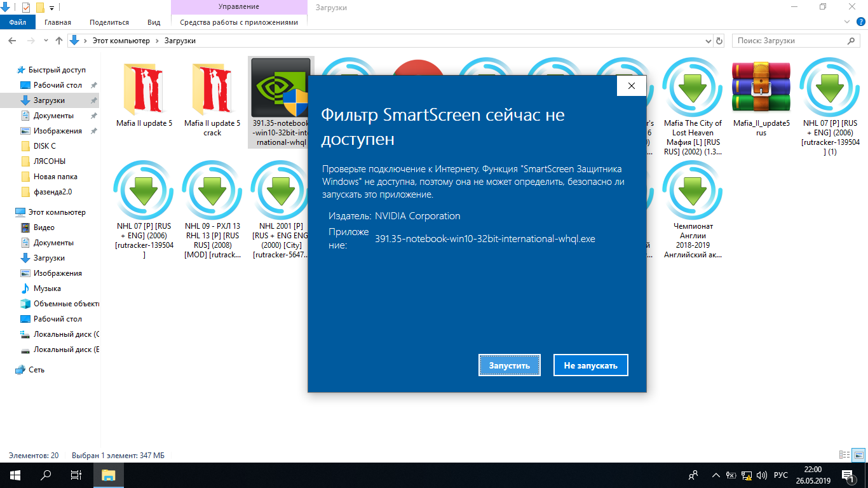
Task: Open Task View on the taskbar
Action: [76, 475]
